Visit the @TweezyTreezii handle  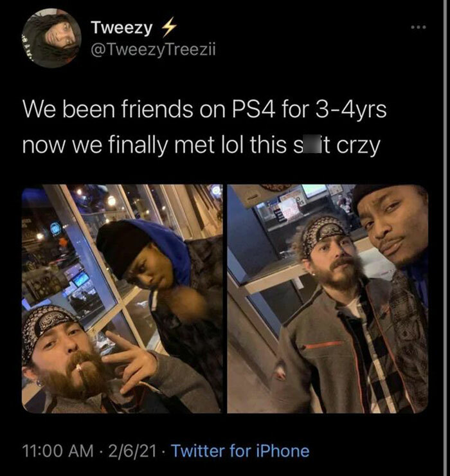(x=153, y=50)
